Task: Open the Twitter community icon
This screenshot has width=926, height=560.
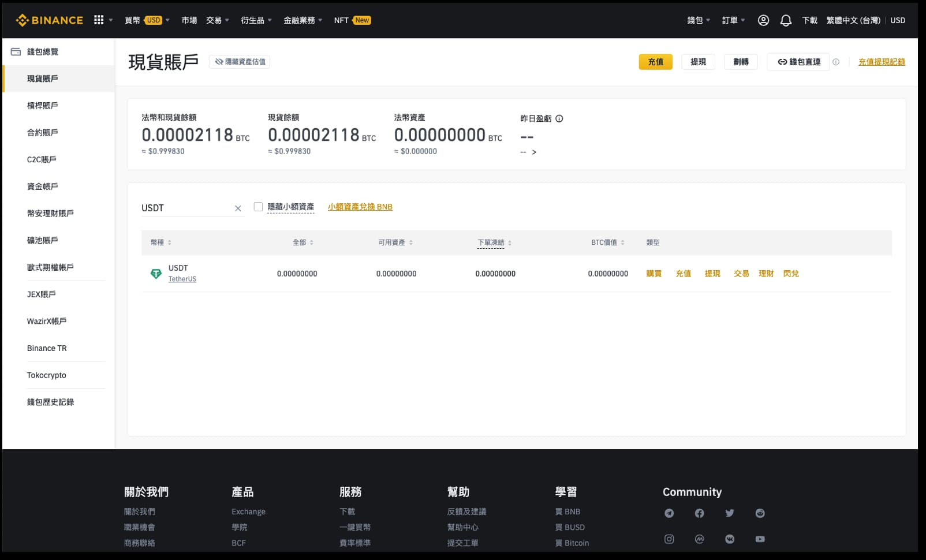Action: [x=729, y=513]
